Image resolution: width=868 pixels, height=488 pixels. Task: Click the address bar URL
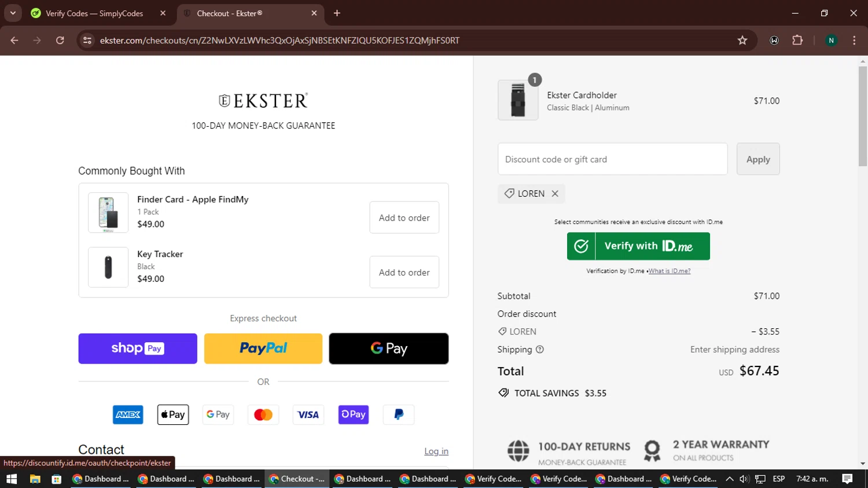[279, 41]
